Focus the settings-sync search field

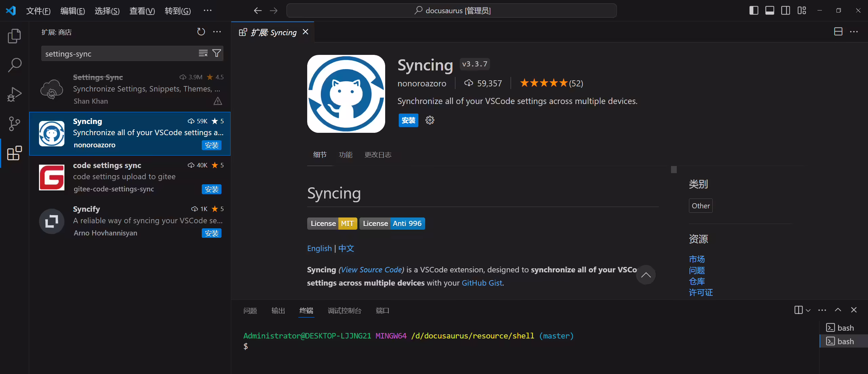pyautogui.click(x=120, y=54)
